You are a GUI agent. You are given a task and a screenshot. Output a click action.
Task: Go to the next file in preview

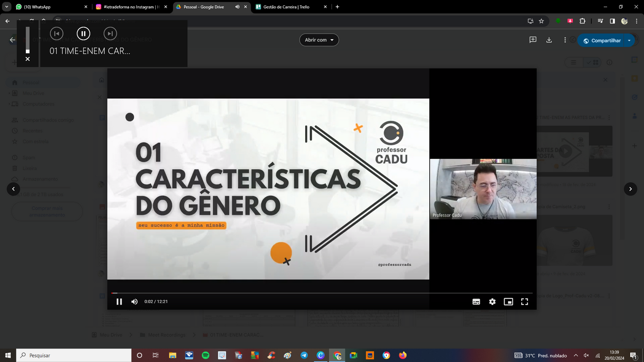[631, 189]
